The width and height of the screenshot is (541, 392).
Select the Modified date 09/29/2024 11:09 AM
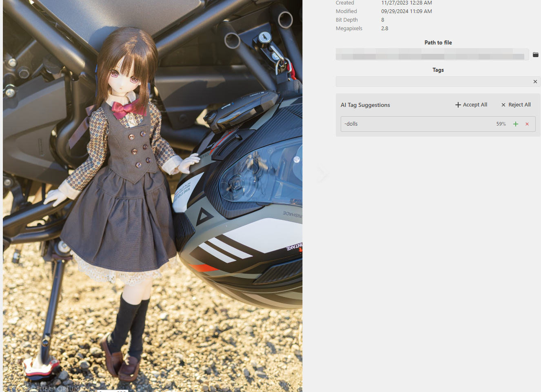point(406,11)
